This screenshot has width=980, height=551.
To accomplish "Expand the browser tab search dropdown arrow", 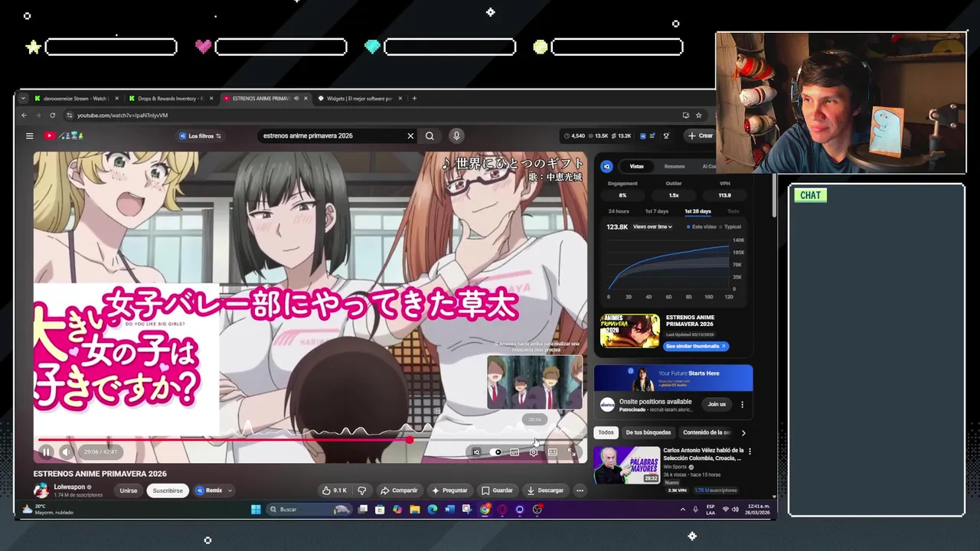I will coord(23,99).
